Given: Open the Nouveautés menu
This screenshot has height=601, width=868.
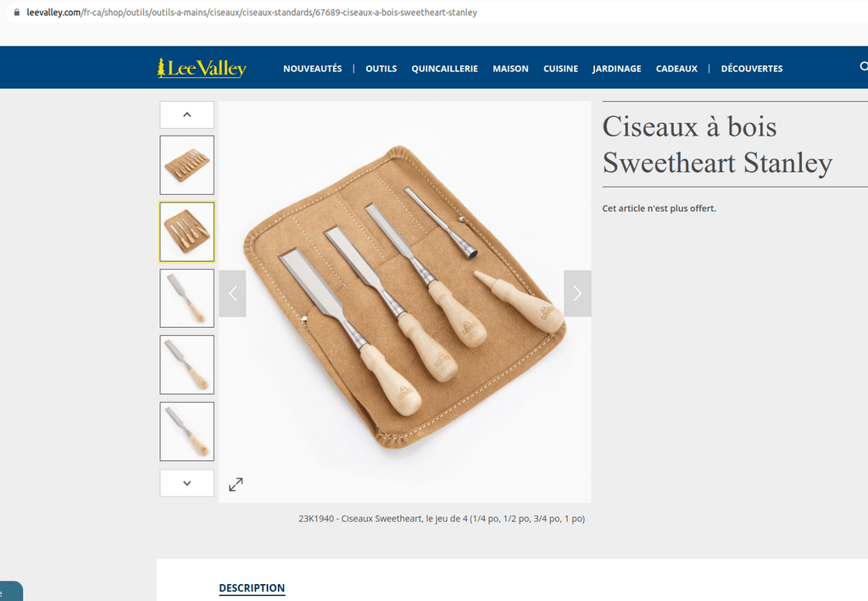Looking at the screenshot, I should pyautogui.click(x=313, y=69).
